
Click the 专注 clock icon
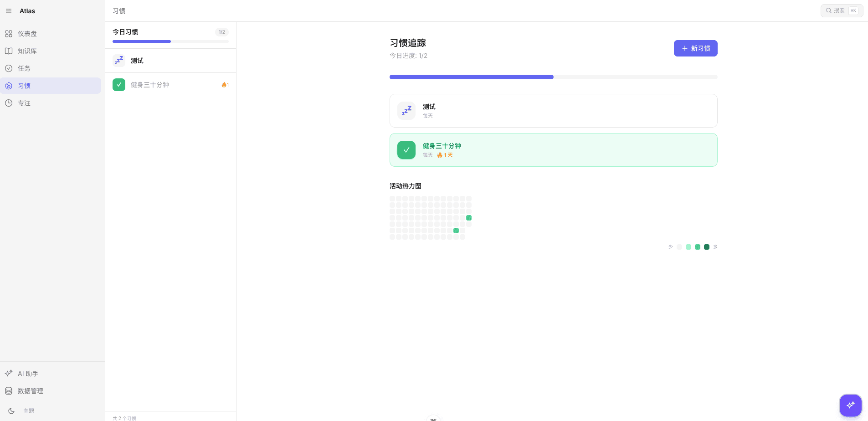[9, 103]
